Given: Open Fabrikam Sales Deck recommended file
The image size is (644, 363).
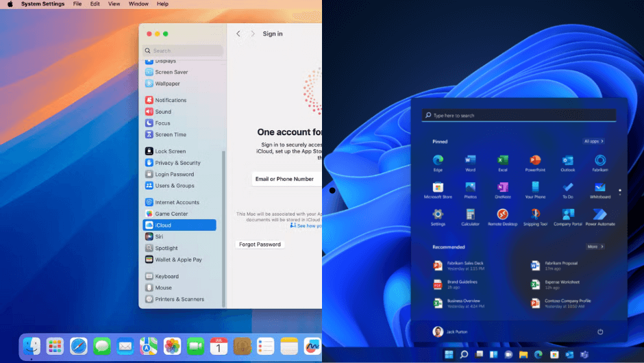Looking at the screenshot, I should [459, 266].
